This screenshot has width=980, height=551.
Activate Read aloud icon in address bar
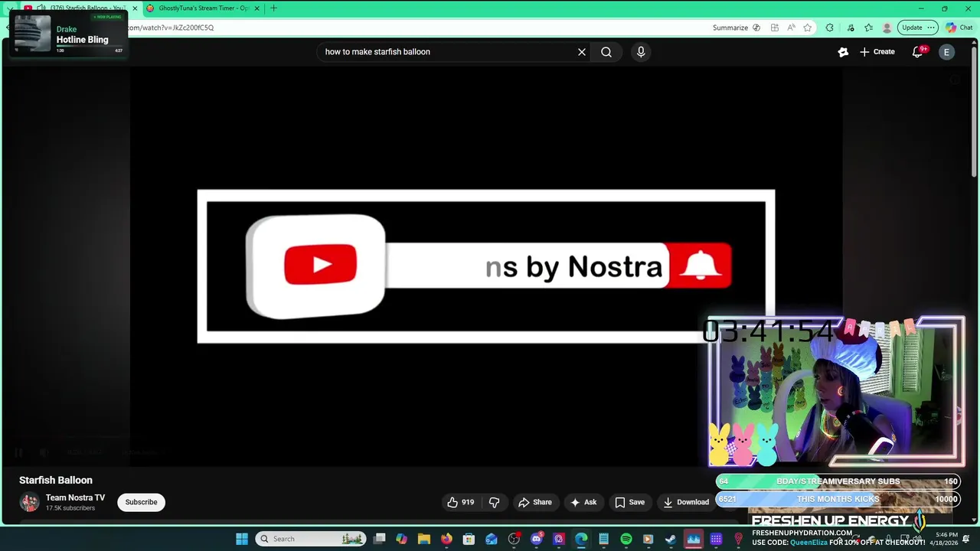pos(791,28)
